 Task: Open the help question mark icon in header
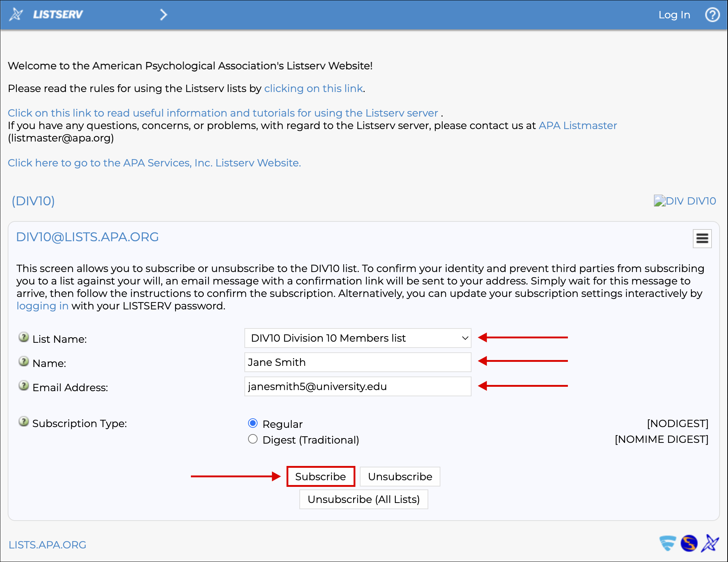(712, 15)
